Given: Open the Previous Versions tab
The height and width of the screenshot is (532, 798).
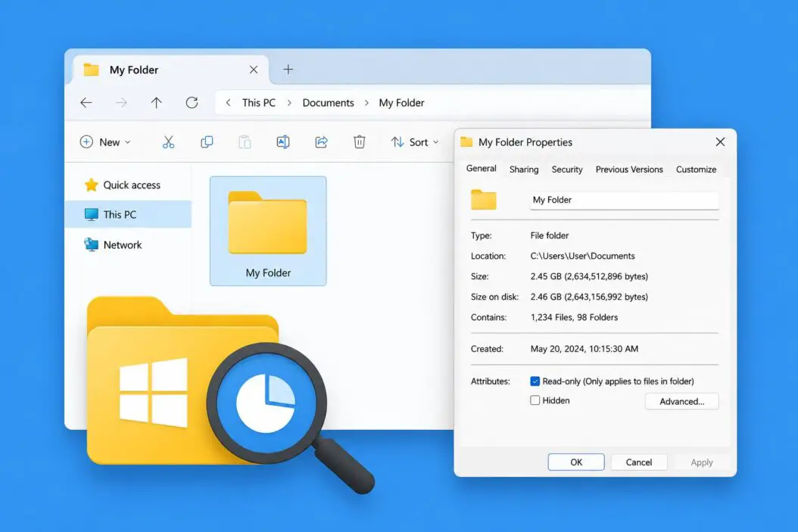Looking at the screenshot, I should tap(629, 170).
